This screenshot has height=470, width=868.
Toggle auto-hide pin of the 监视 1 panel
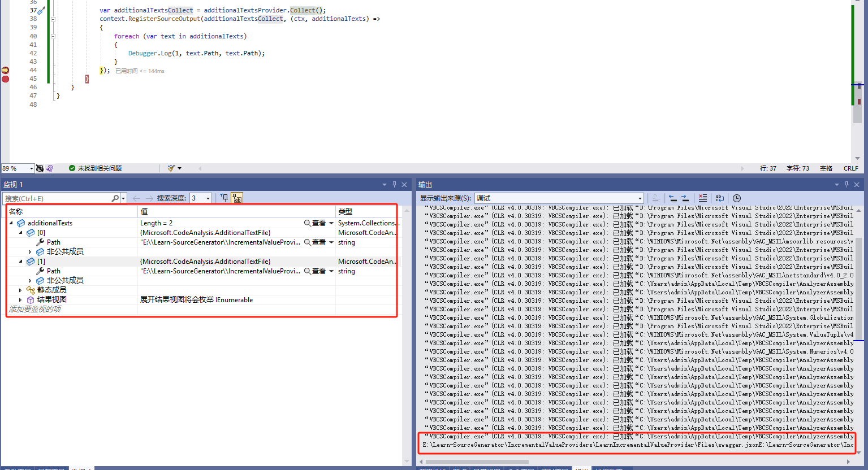(x=394, y=185)
